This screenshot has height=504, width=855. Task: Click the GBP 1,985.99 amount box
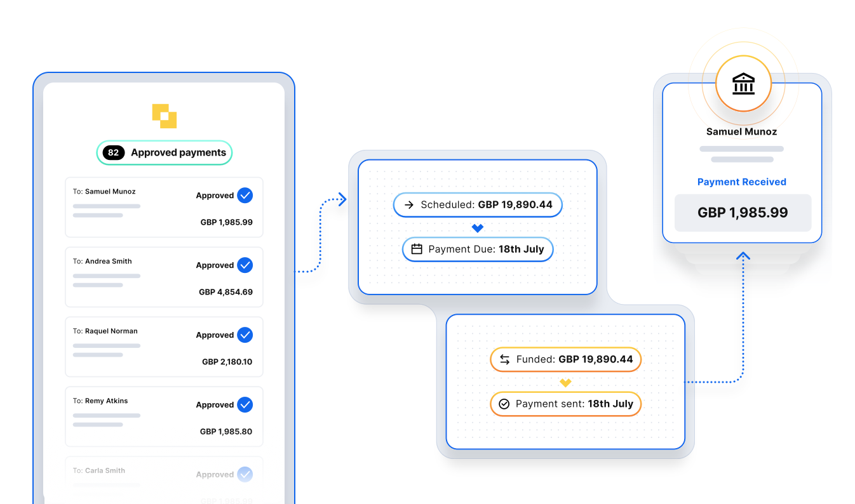pyautogui.click(x=743, y=213)
